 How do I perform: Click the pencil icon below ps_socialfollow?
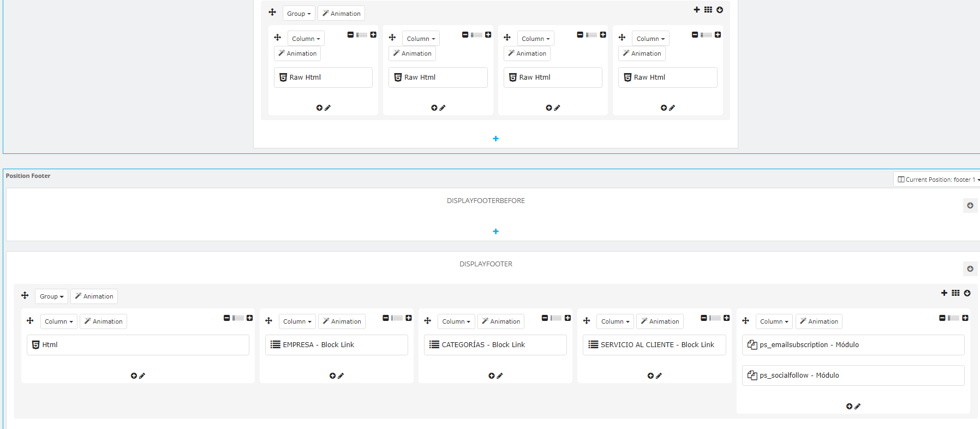coord(857,406)
